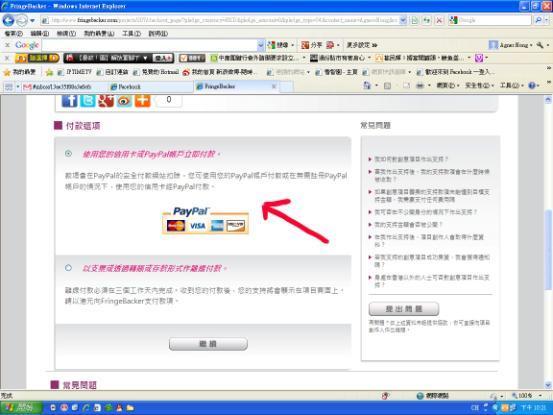The image size is (553, 415).
Task: Click the taskbar clock
Action: click(x=534, y=408)
